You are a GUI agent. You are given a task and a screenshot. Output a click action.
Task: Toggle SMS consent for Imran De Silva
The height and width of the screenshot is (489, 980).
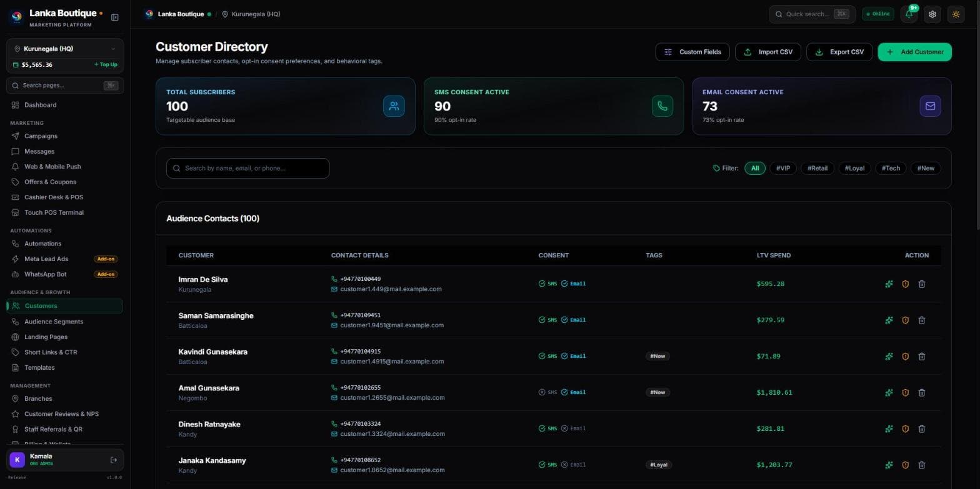[x=547, y=284]
